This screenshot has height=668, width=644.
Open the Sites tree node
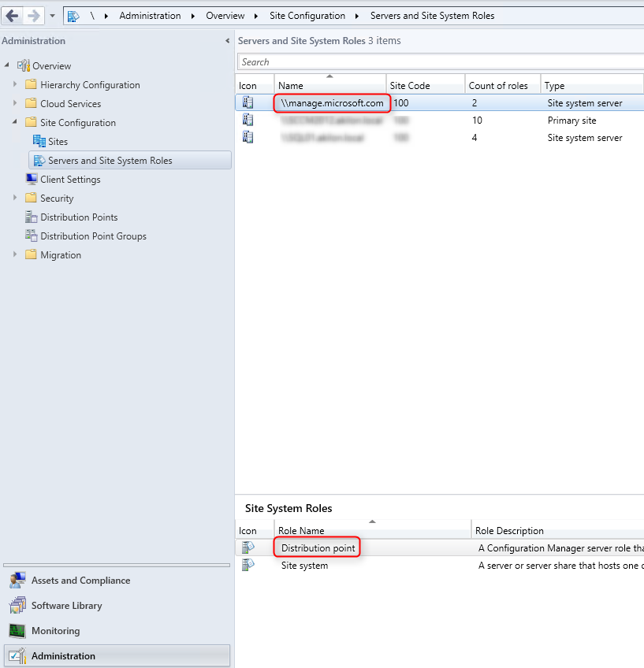(58, 142)
